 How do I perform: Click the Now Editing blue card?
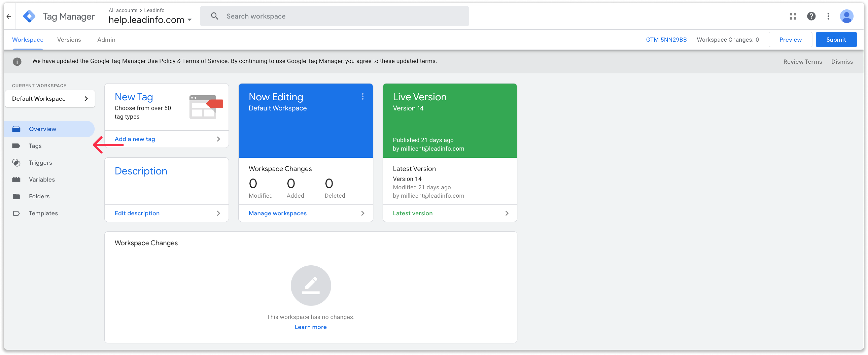tap(305, 121)
